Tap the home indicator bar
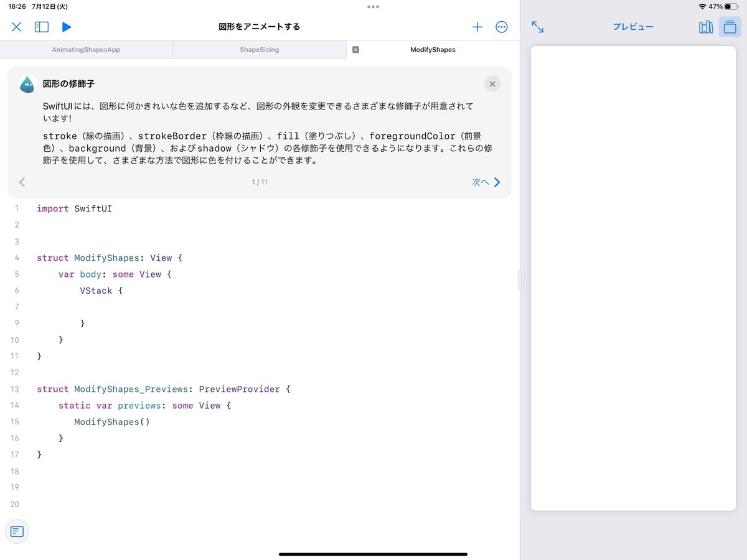This screenshot has width=747, height=560. (373, 554)
